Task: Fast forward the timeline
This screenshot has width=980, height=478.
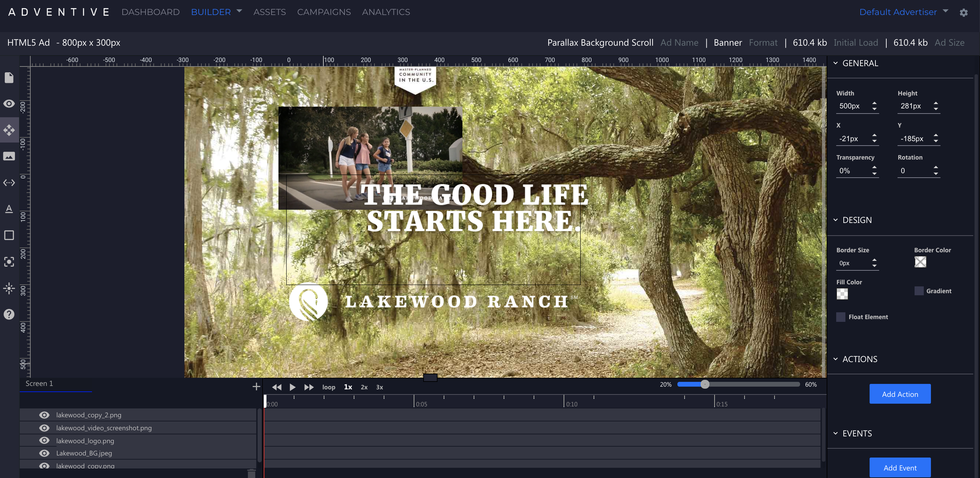Action: tap(309, 387)
